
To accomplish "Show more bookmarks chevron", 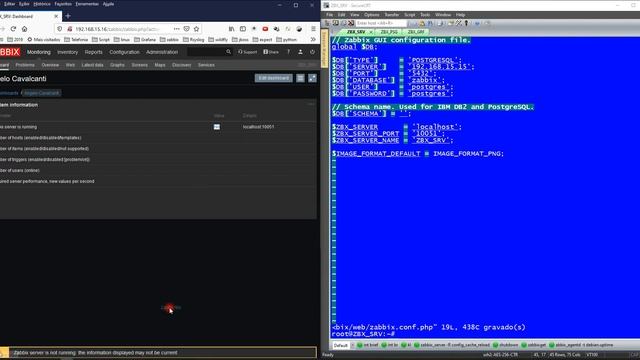I will (x=313, y=40).
